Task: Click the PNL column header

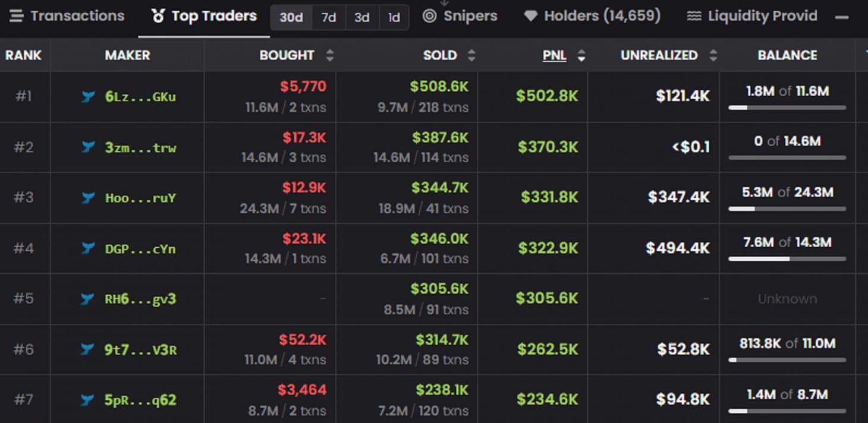Action: coord(554,55)
